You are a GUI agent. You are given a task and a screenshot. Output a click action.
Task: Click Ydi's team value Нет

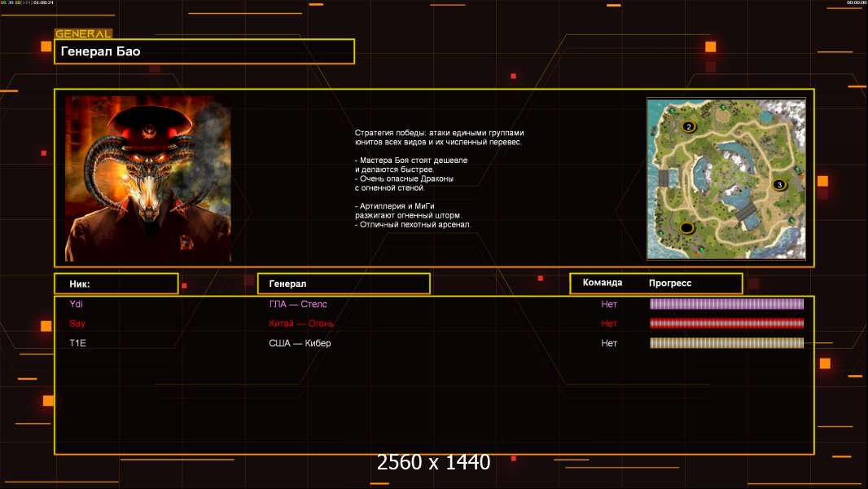609,304
